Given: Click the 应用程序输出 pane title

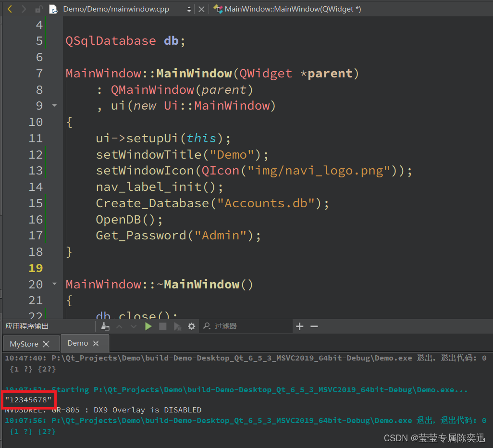Looking at the screenshot, I should pyautogui.click(x=27, y=326).
